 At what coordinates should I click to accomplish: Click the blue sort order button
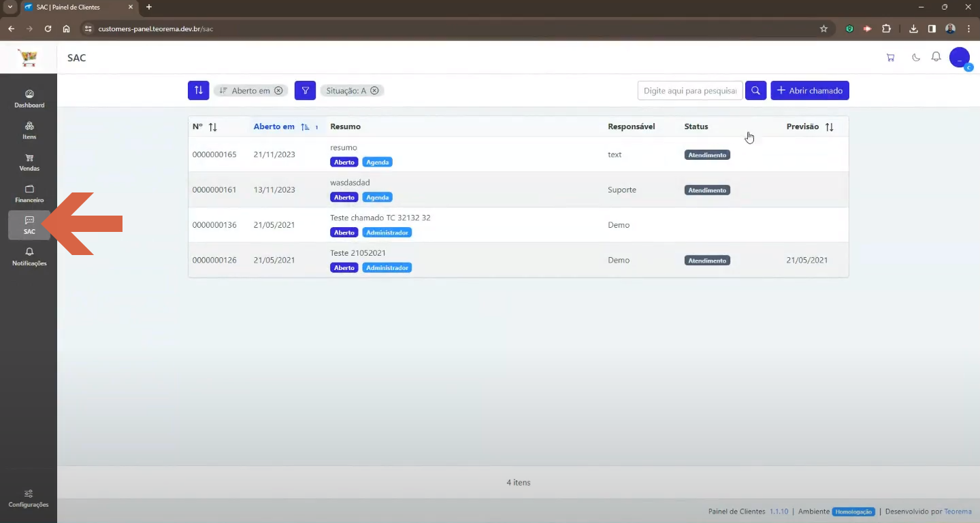(x=198, y=90)
